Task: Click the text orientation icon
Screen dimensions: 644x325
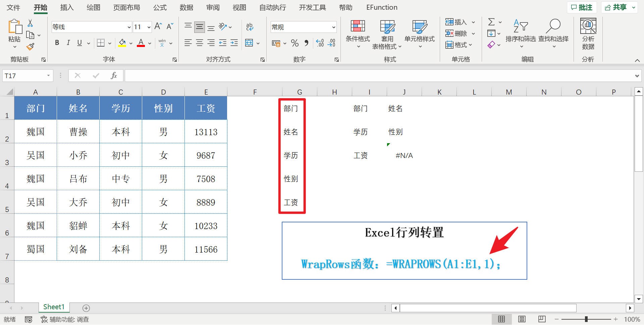Action: pyautogui.click(x=223, y=26)
